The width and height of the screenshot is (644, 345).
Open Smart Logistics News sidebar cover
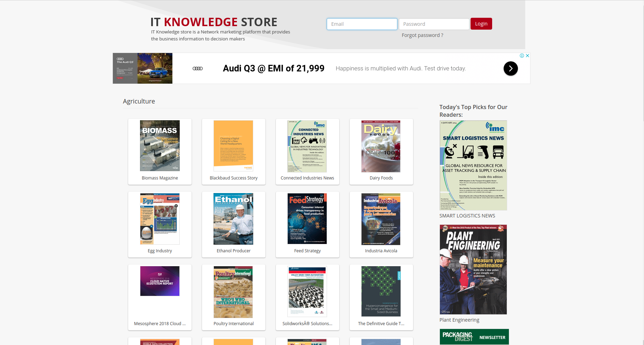pyautogui.click(x=473, y=166)
